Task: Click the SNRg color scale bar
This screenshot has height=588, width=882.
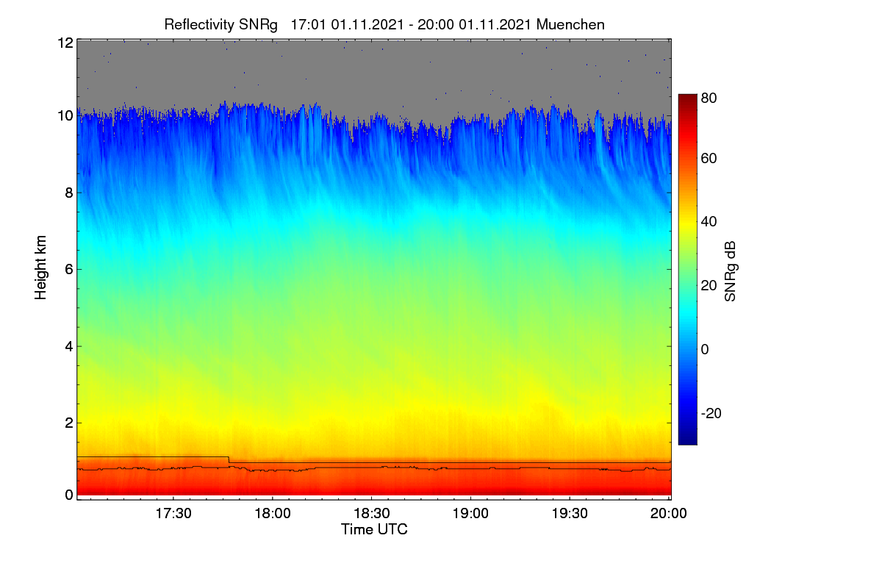Action: (687, 269)
